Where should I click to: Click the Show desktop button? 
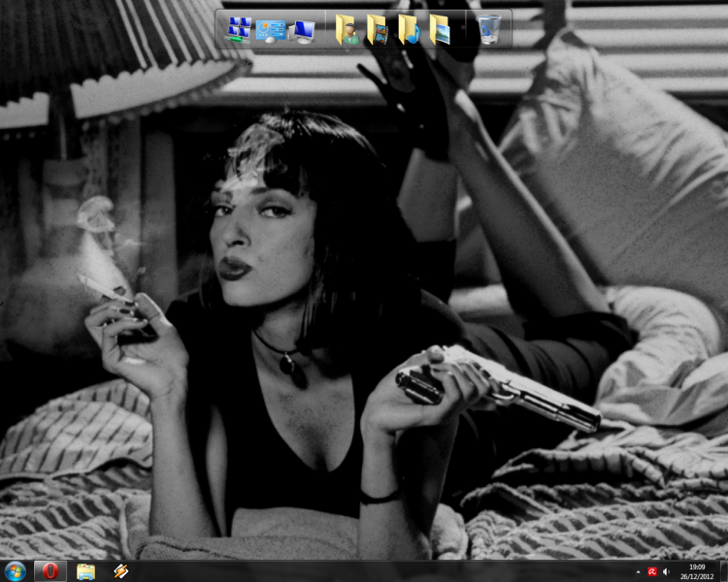point(723,571)
